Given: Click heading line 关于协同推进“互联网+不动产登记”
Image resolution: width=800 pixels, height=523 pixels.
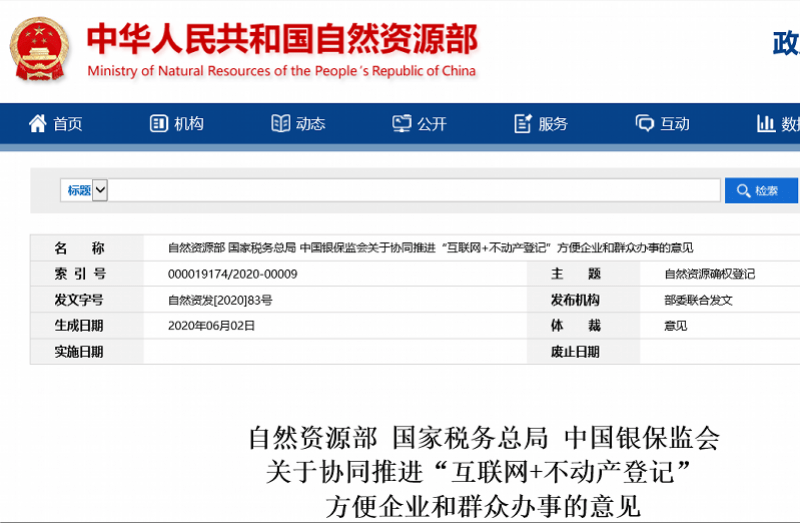Looking at the screenshot, I should 478,471.
